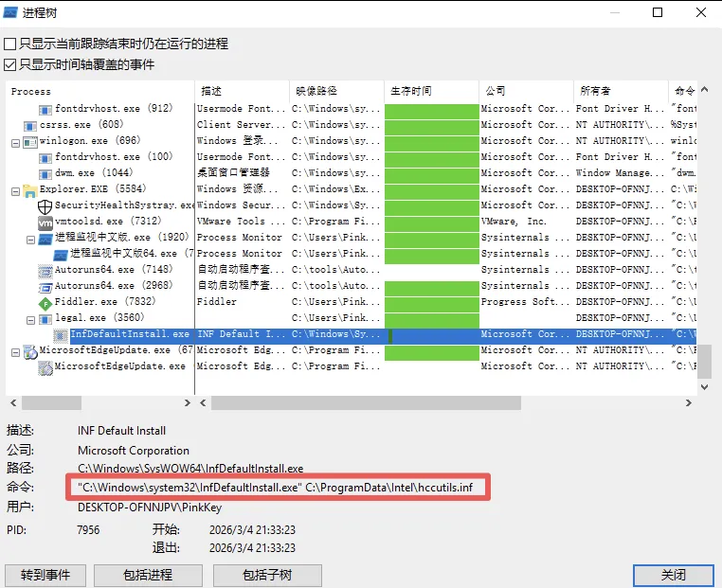Click the 桌面窗口管理器 description cell

click(233, 173)
